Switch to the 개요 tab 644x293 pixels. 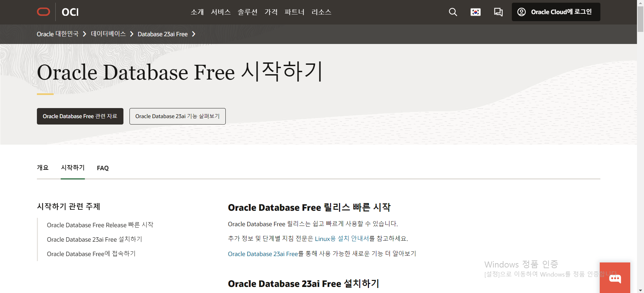coord(43,168)
